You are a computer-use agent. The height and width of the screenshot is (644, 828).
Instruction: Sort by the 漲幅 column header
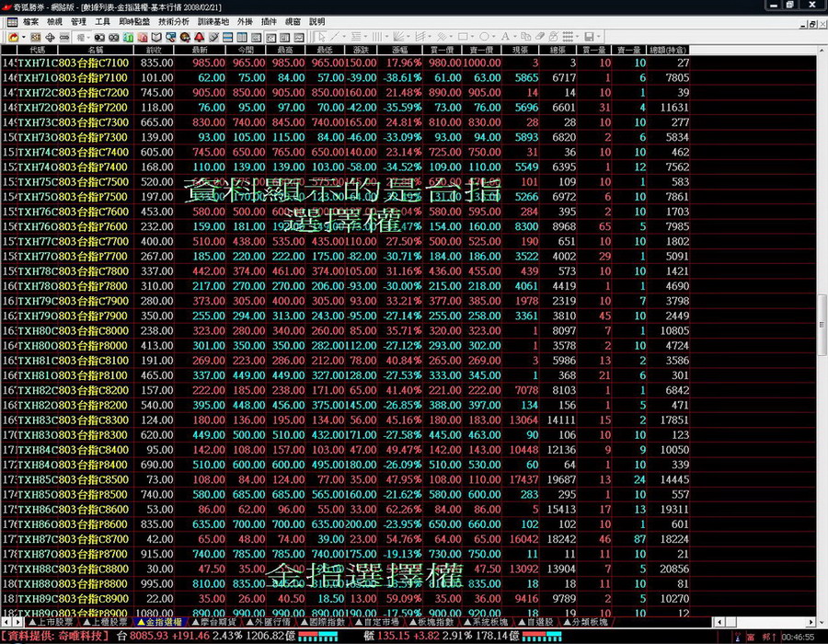[x=399, y=49]
